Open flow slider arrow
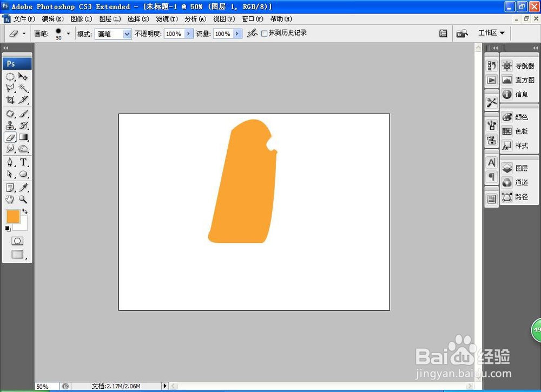 click(x=237, y=34)
